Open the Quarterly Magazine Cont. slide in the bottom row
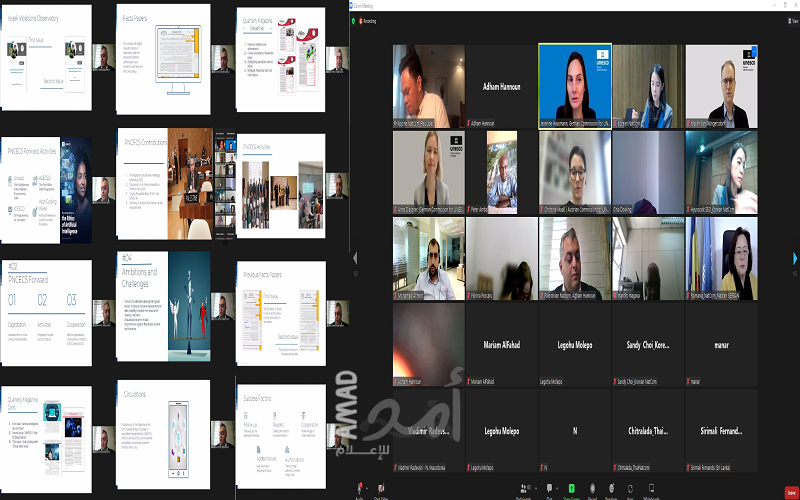The height and width of the screenshot is (500, 800). point(46,439)
